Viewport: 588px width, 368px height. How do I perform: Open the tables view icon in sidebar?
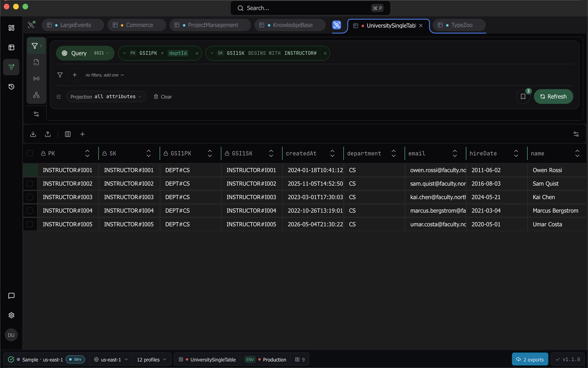11,47
